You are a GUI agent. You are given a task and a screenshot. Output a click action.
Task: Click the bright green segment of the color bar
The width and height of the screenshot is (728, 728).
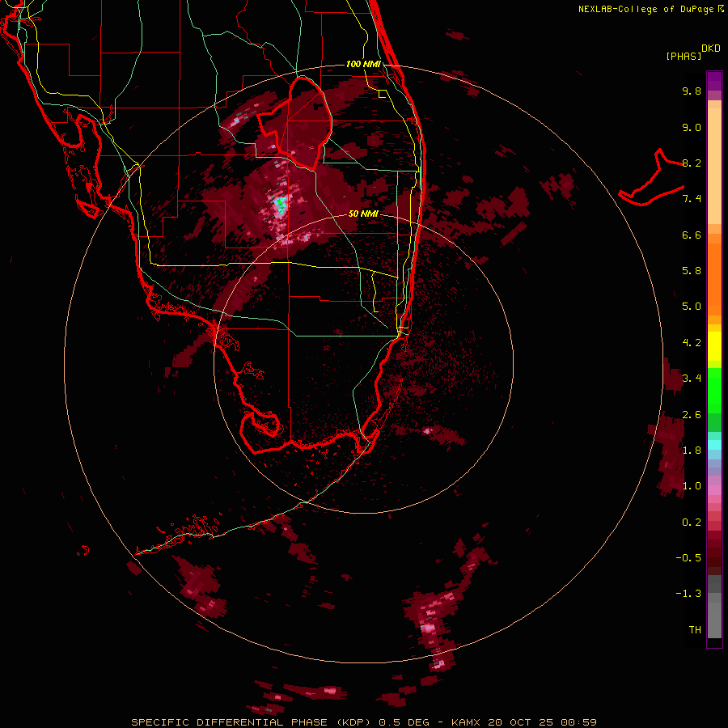point(714,390)
